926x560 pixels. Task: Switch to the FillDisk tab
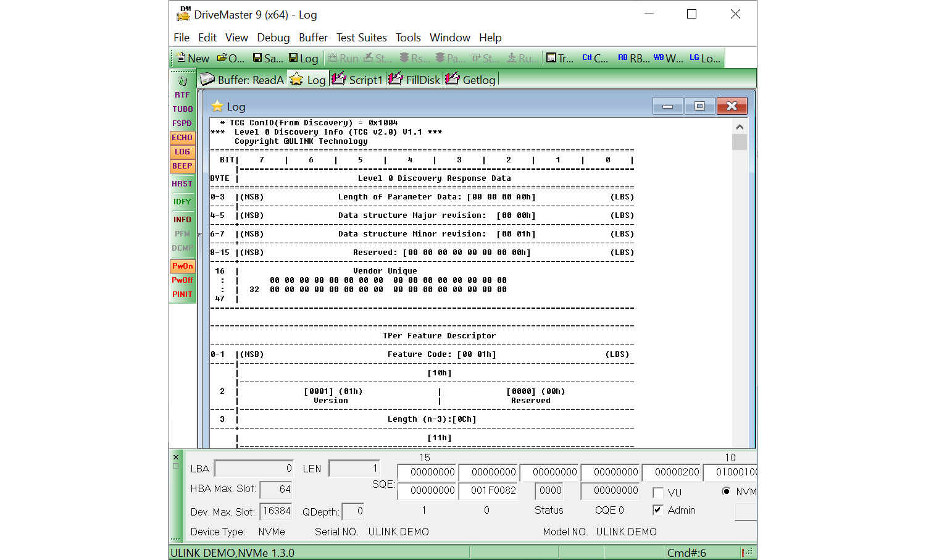pos(415,80)
